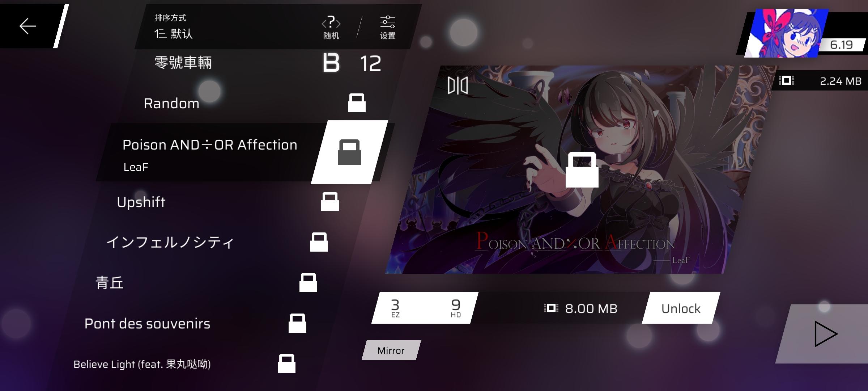Viewport: 868px width, 391px height.
Task: Click the lock icon beside Random
Action: tap(357, 103)
